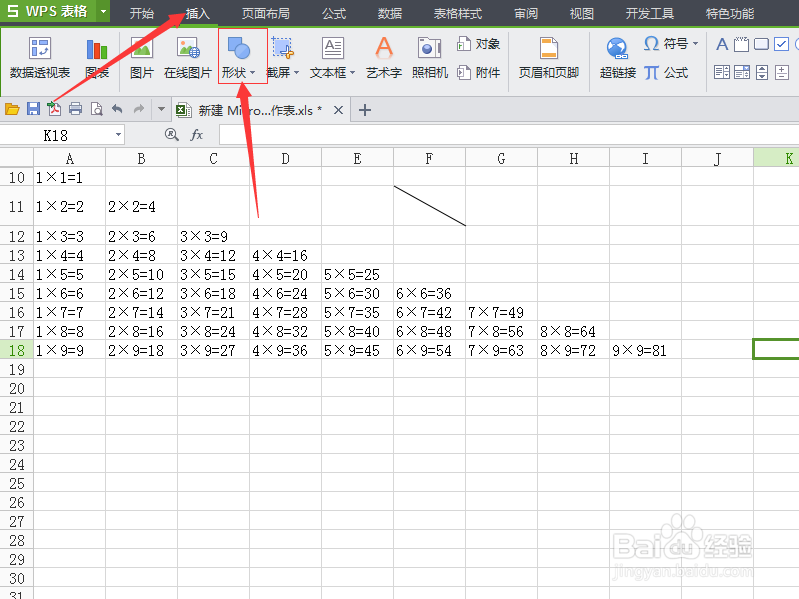The width and height of the screenshot is (799, 599).
Task: Export to PDF from quick access toolbar
Action: 54,109
